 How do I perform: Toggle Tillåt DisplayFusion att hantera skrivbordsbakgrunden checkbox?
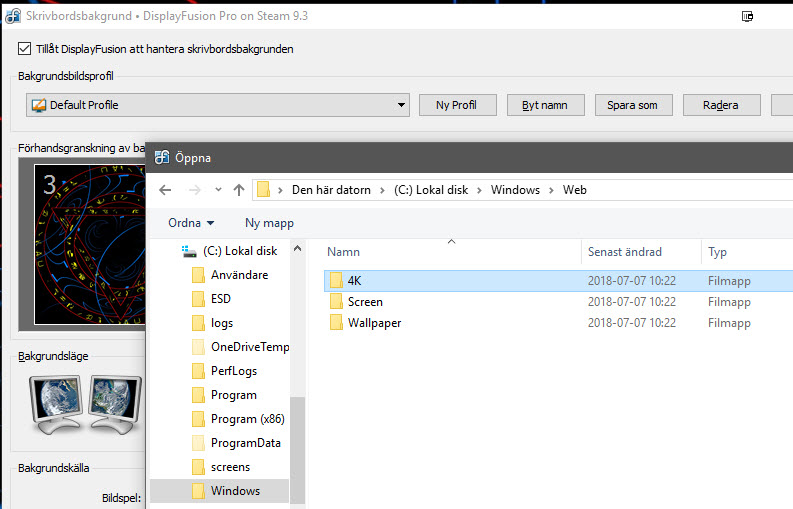(25, 49)
